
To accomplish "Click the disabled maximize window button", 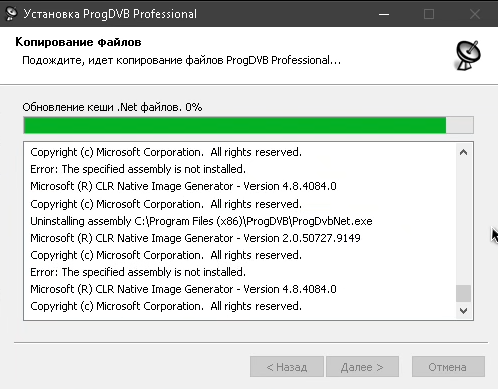I will click(x=429, y=14).
